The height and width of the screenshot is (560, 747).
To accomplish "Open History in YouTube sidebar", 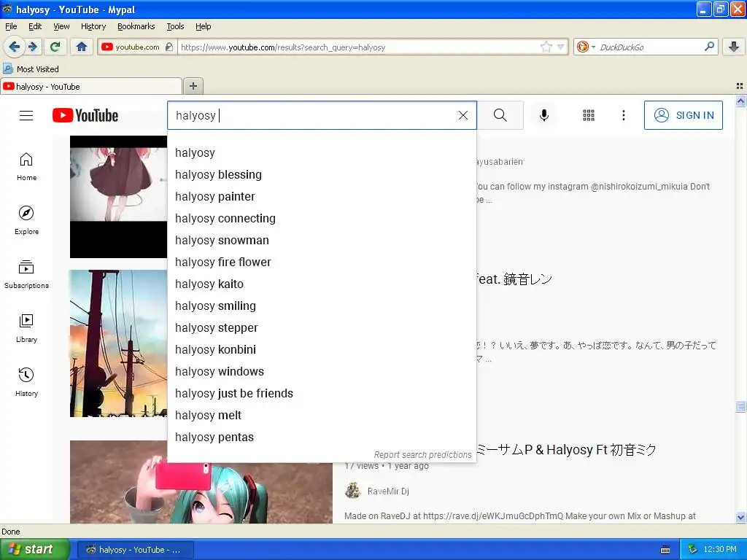I will coord(26,382).
